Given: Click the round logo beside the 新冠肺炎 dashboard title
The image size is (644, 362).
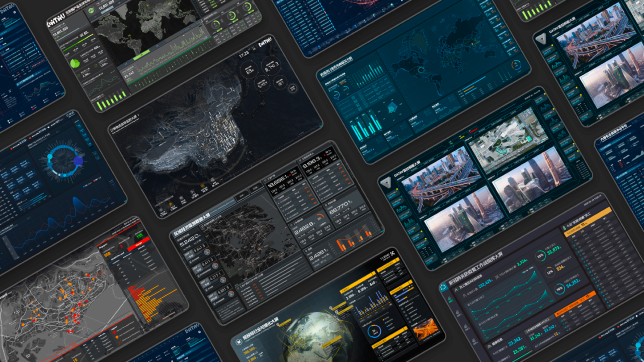Looking at the screenshot, I should click(x=444, y=287).
